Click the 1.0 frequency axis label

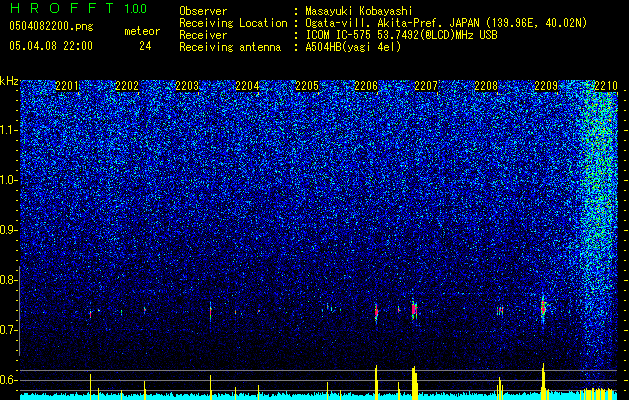[9, 181]
